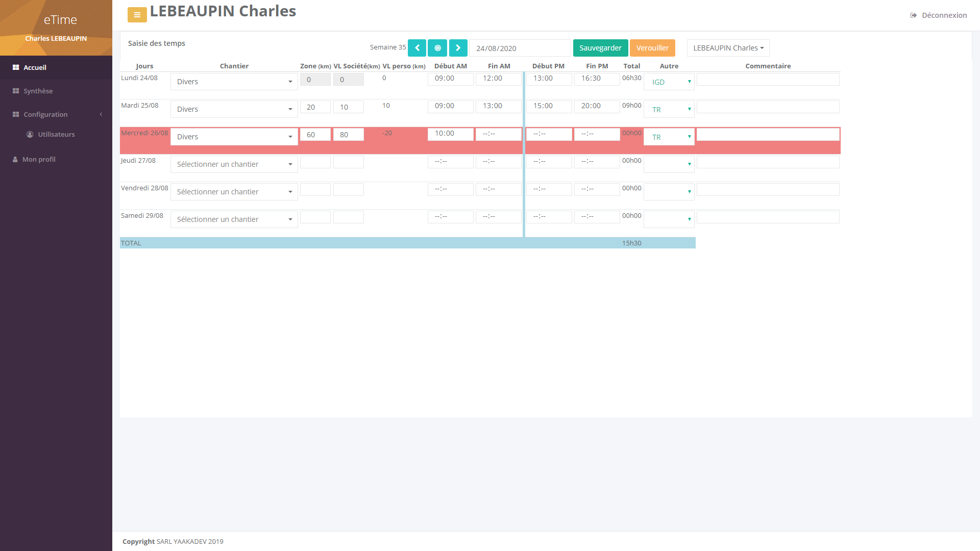Open Mon profil in the sidebar

coord(39,159)
